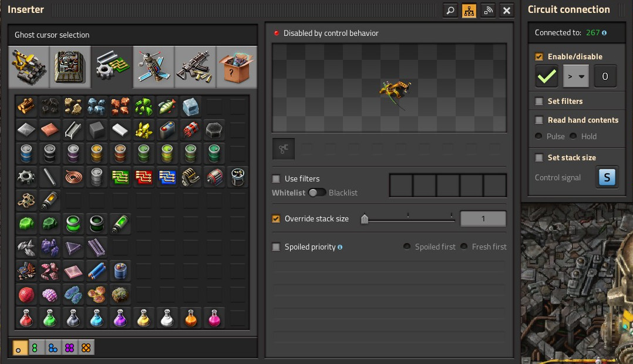Enable the Set filters checkbox
The width and height of the screenshot is (633, 364).
point(539,102)
